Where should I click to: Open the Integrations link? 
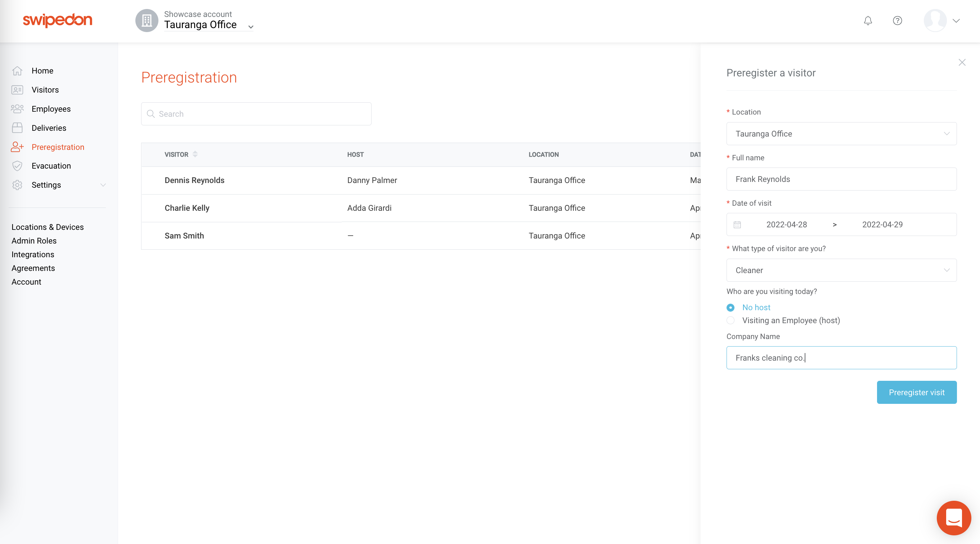click(x=33, y=255)
